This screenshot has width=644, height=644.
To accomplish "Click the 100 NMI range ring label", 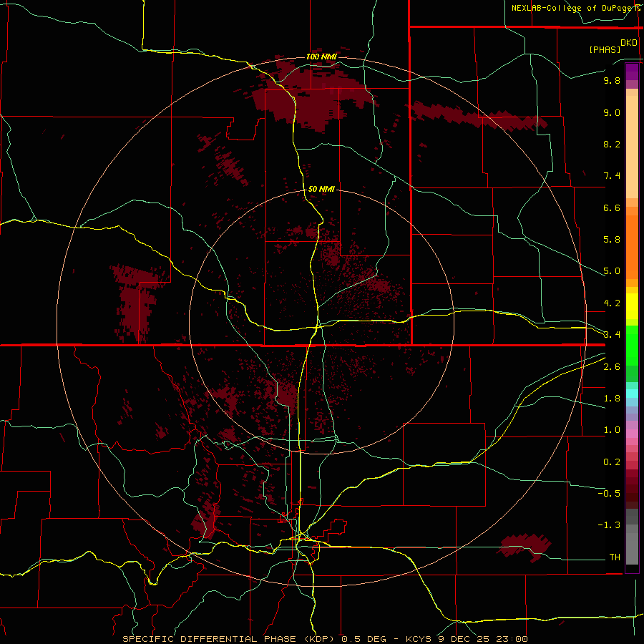I will [321, 57].
